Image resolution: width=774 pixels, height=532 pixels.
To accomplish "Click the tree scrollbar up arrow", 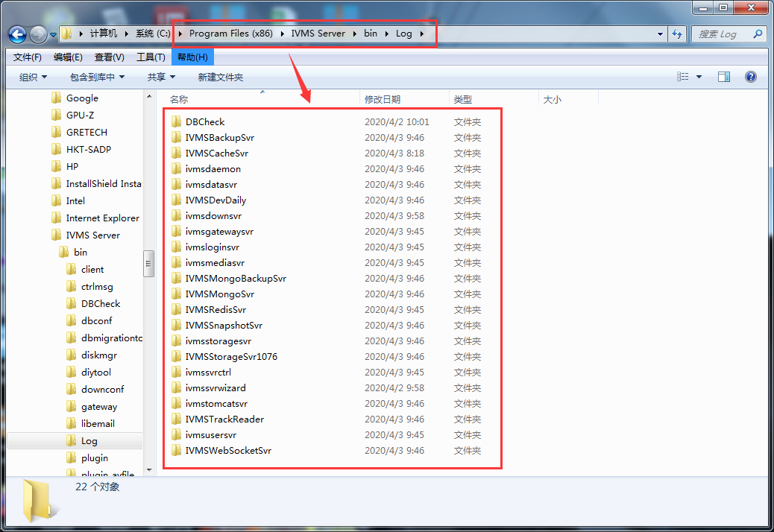I will 149,96.
